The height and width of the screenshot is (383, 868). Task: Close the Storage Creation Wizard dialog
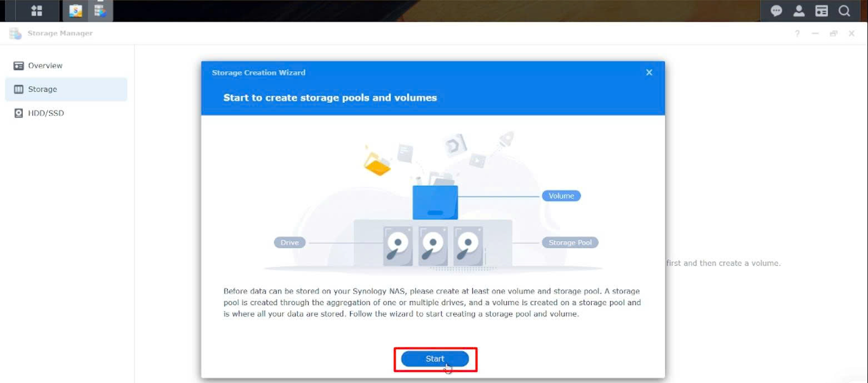coord(648,72)
